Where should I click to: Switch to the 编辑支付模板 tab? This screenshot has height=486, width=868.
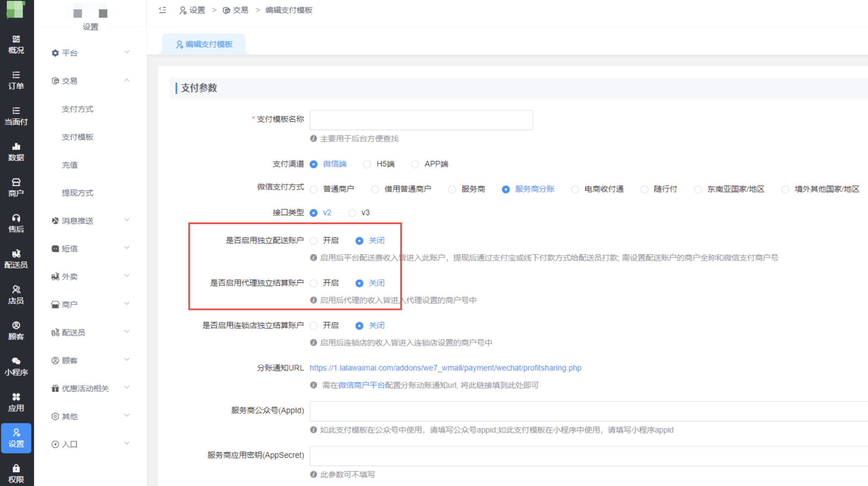point(205,44)
